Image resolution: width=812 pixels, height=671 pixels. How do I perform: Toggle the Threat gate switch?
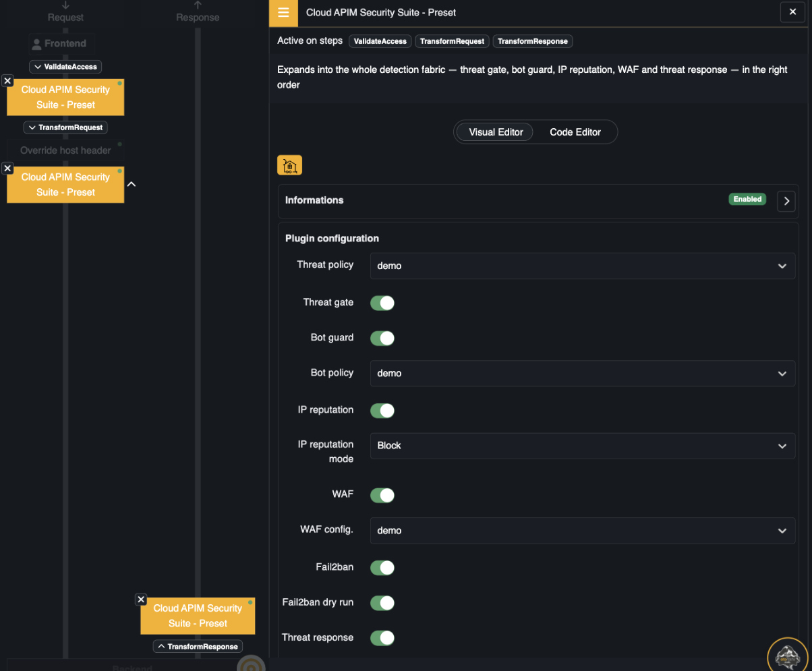pos(382,303)
